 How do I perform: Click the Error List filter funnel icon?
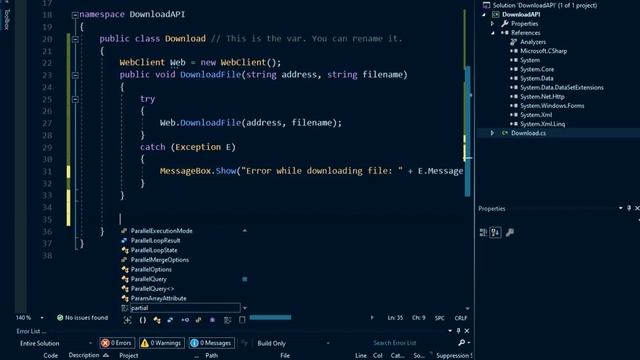click(244, 343)
